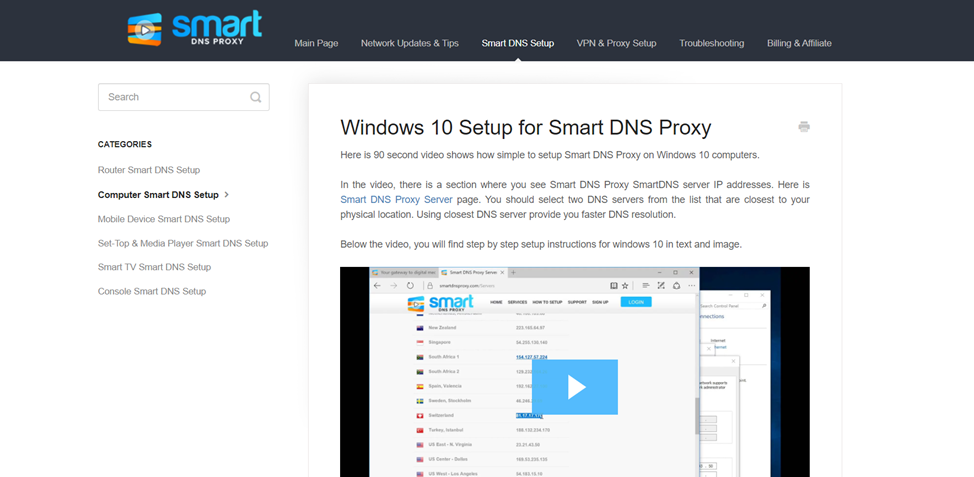
Task: Open Computer Smart DNS Setup category
Action: [158, 194]
